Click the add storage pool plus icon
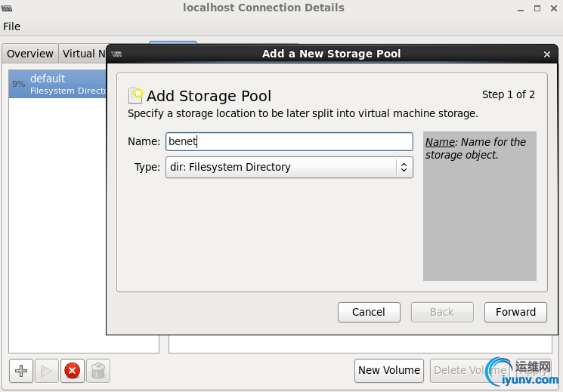 coord(21,371)
